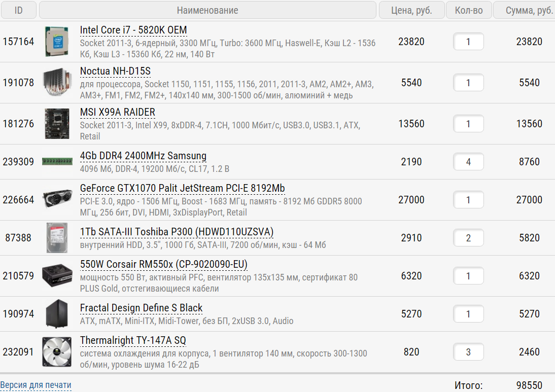The height and width of the screenshot is (392, 555).
Task: Click quantity field for GeForce GTX1070
Action: pyautogui.click(x=468, y=200)
